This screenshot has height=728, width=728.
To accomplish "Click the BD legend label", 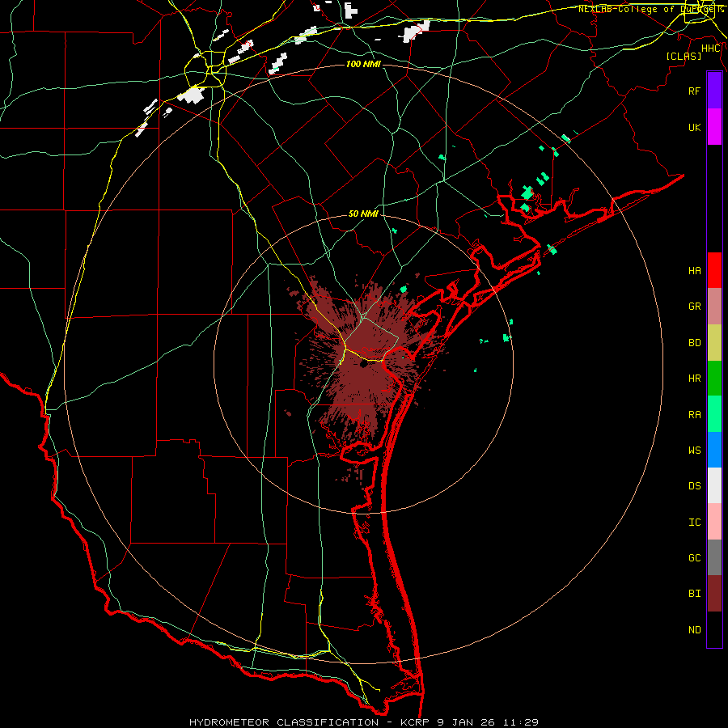I will (695, 343).
